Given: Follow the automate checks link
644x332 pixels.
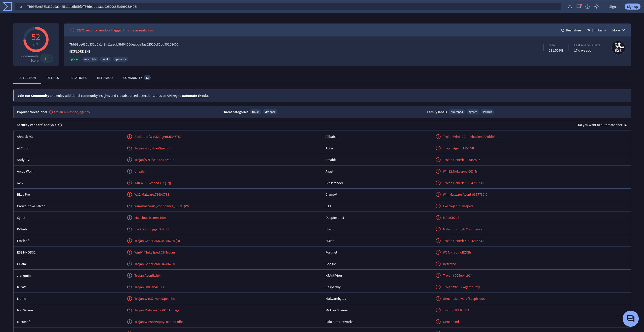Looking at the screenshot, I should (195, 96).
